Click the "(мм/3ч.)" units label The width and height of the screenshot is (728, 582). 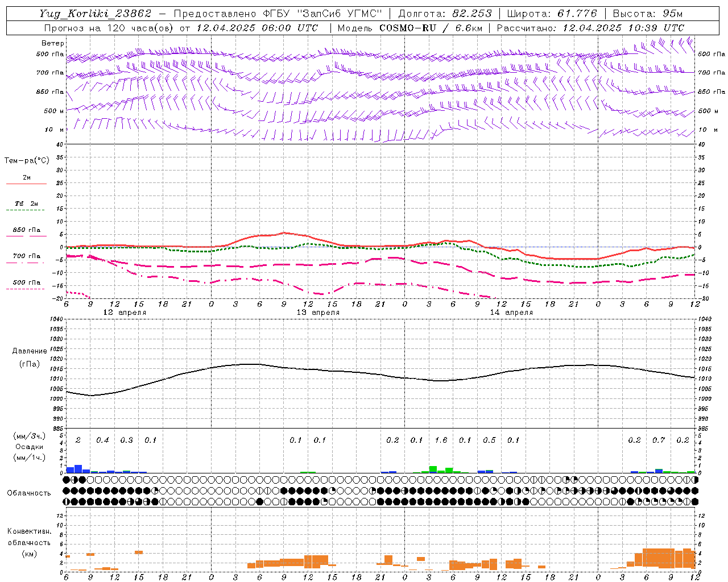(x=30, y=436)
